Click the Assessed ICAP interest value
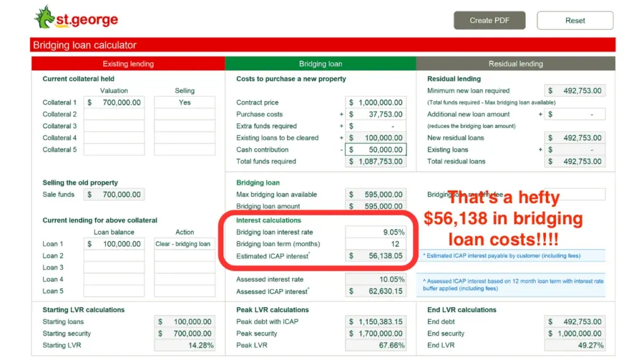Image resolution: width=644 pixels, height=362 pixels. [376, 291]
